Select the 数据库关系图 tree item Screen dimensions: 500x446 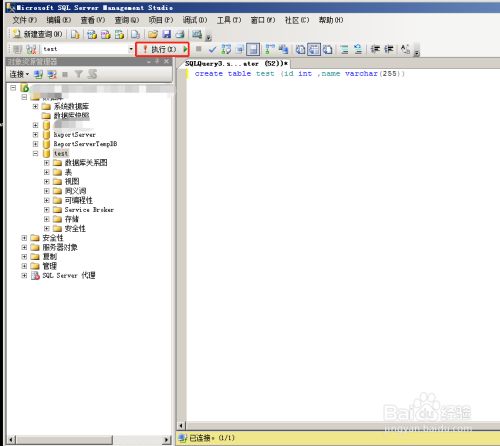click(86, 163)
